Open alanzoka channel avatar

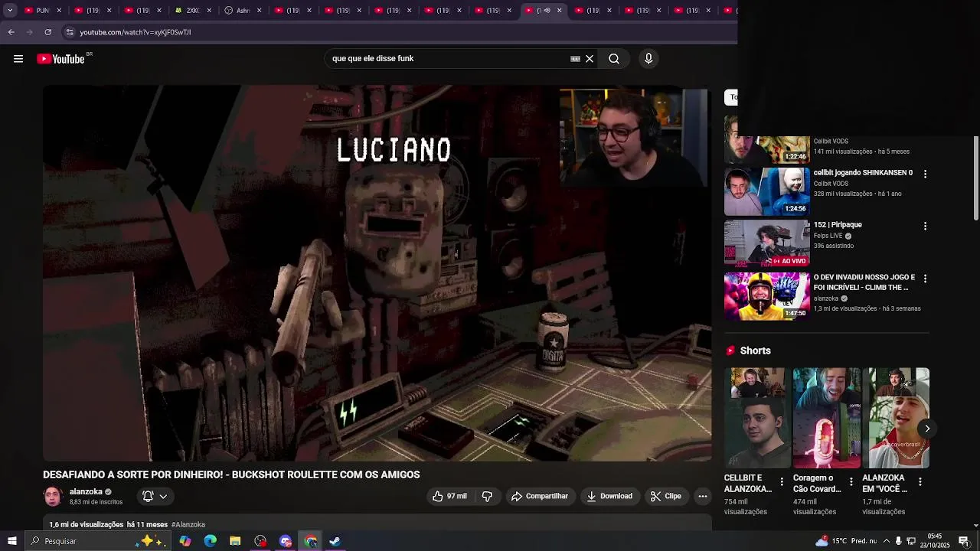(53, 497)
